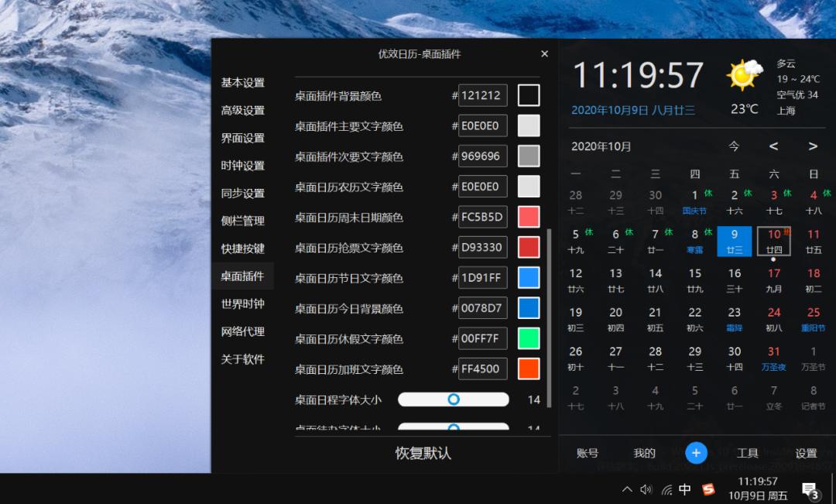Switch to the 世界时钟 settings tab
The height and width of the screenshot is (504, 836).
(x=243, y=304)
